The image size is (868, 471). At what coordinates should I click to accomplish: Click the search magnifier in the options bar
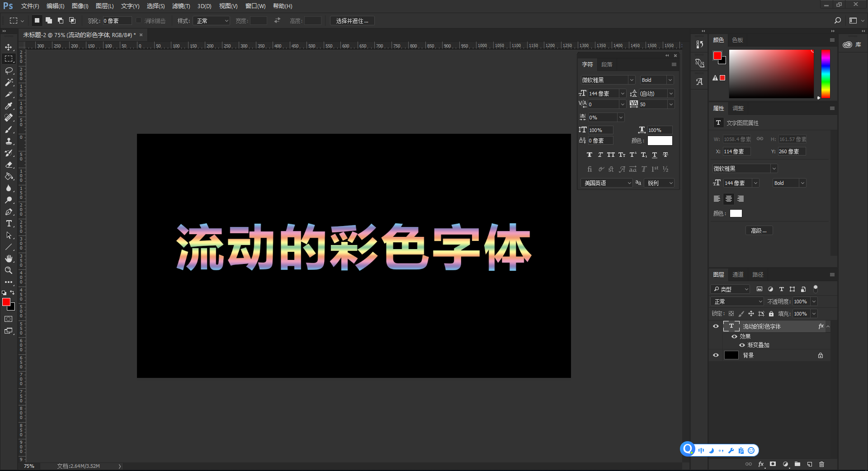(837, 20)
